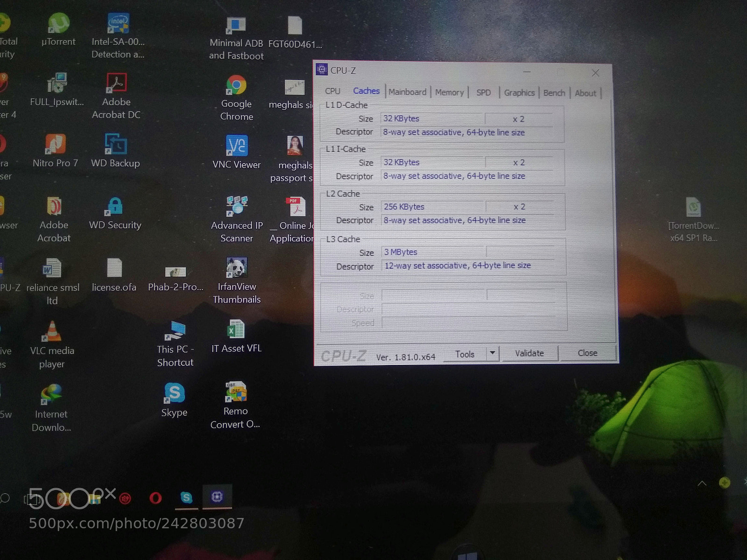Open WD Security shortcut
The image size is (747, 560).
point(115,213)
